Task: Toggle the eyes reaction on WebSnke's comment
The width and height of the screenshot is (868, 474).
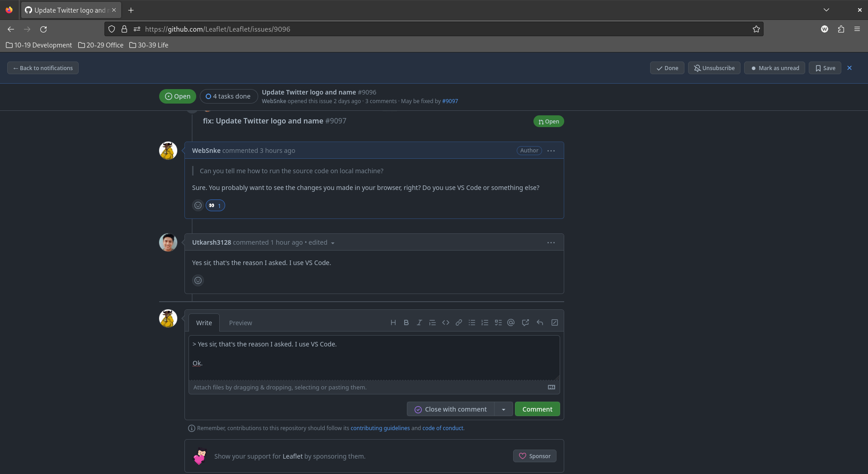Action: pyautogui.click(x=215, y=205)
